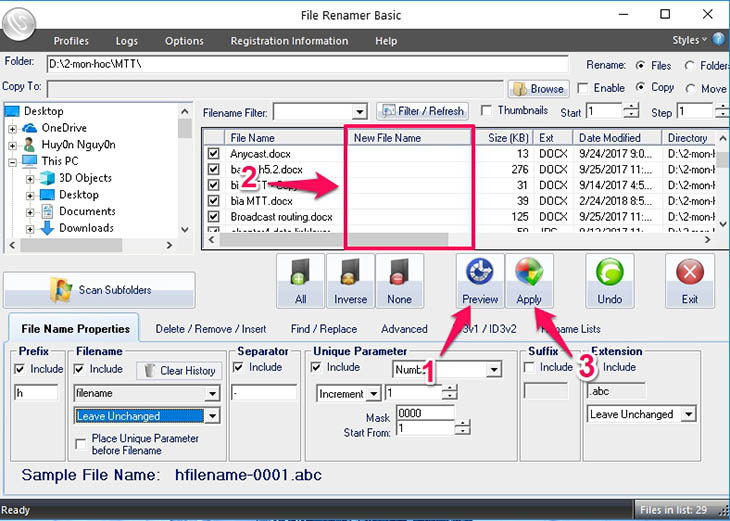Open the Filename Leave Unchanged case dropdown
730x521 pixels.
[x=212, y=416]
